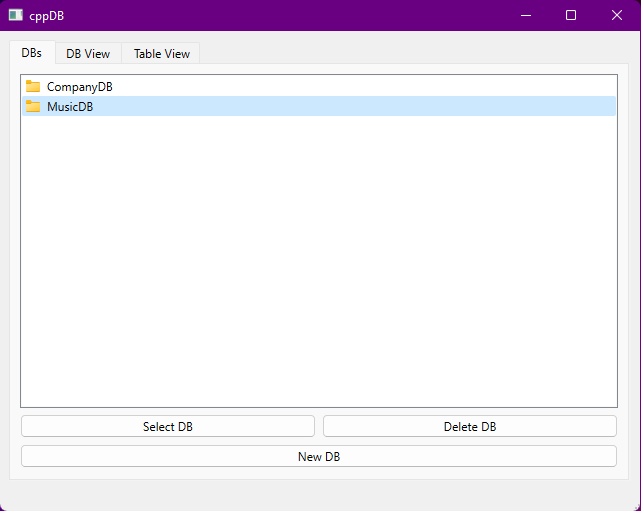Minimize the cppDB window
Viewport: 641px width, 511px height.
coord(526,16)
